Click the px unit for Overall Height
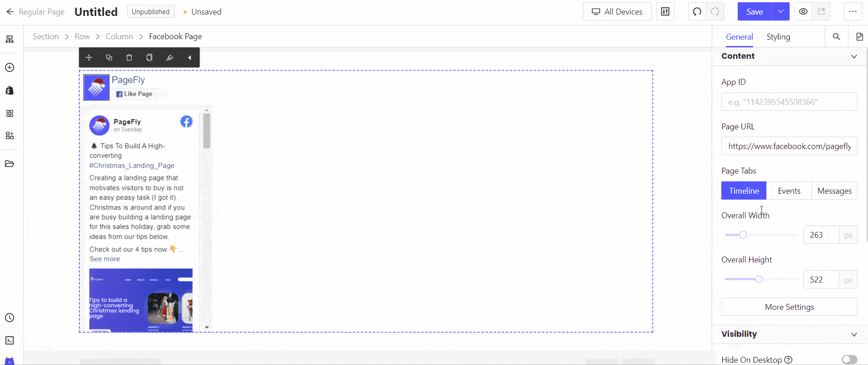868x365 pixels. 848,280
